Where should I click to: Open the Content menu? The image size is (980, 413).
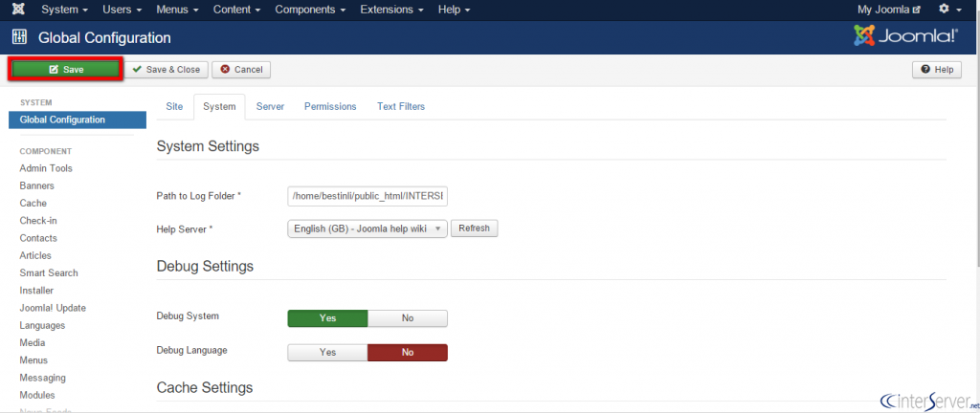tap(237, 10)
